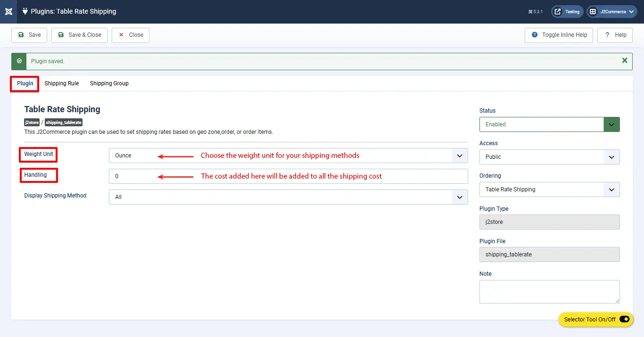
Task: Toggle the Selector Tool On/Off switch
Action: click(x=625, y=319)
